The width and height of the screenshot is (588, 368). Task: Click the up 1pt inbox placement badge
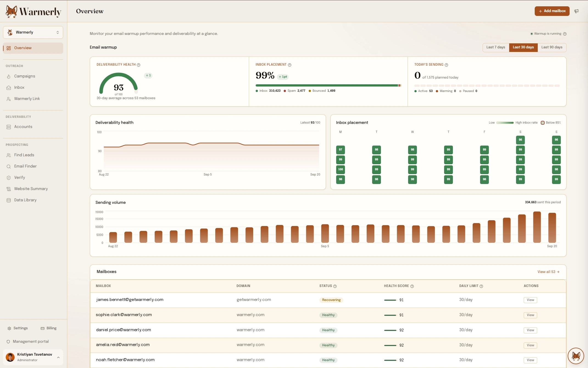[x=283, y=77]
